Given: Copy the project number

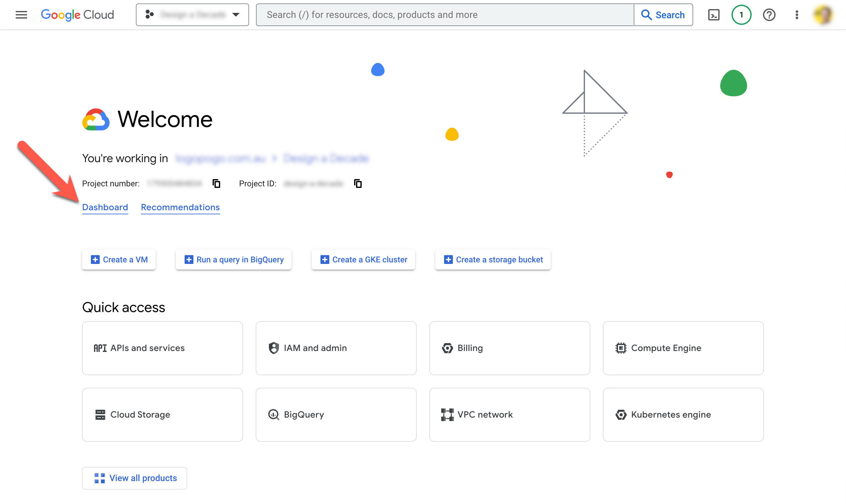Looking at the screenshot, I should (216, 184).
